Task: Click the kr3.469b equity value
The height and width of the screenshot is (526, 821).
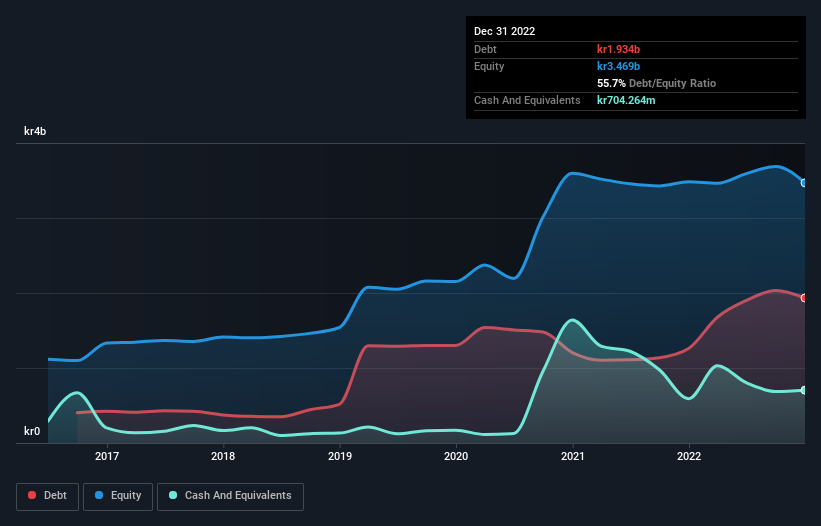Action: point(618,66)
